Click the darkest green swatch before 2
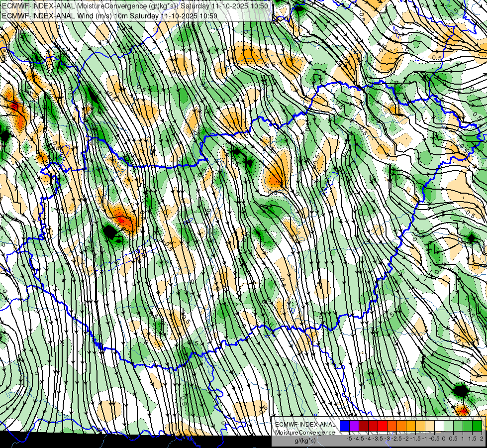Viewport: 487px width, 448px height. coord(477,426)
